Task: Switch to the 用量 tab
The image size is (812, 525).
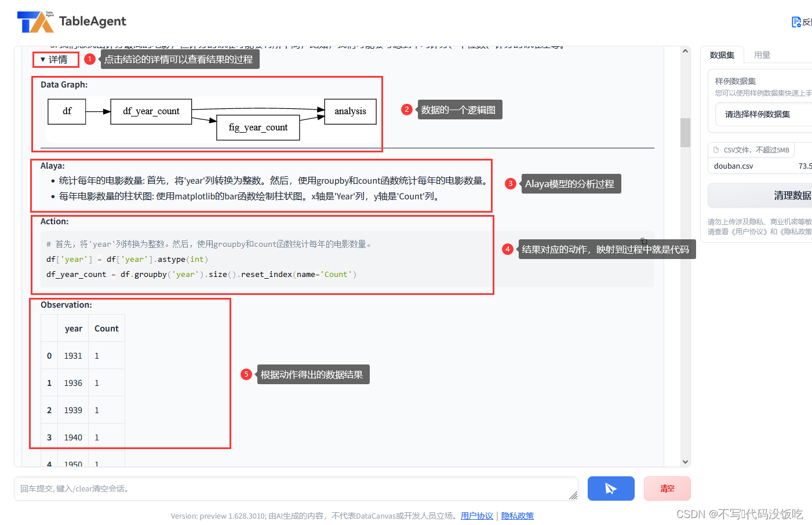Action: click(762, 55)
